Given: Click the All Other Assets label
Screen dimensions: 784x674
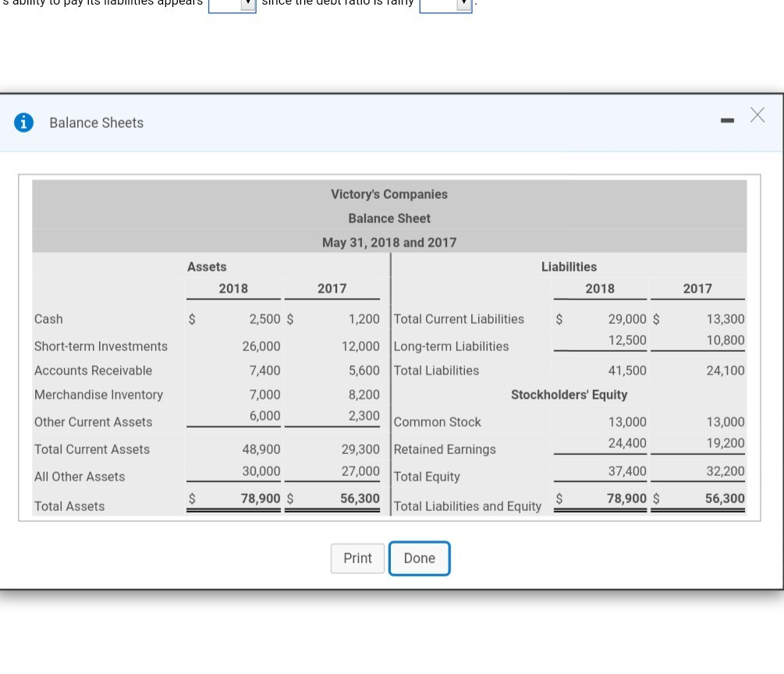Looking at the screenshot, I should (x=80, y=477).
